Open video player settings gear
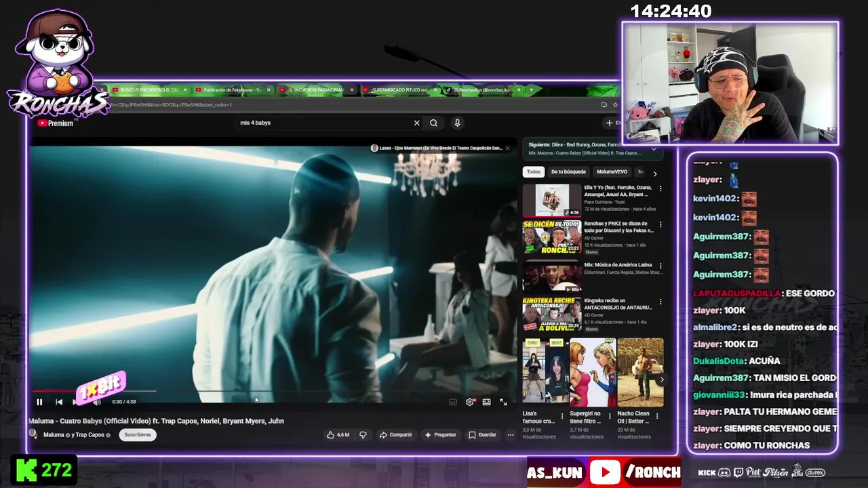 (x=469, y=402)
